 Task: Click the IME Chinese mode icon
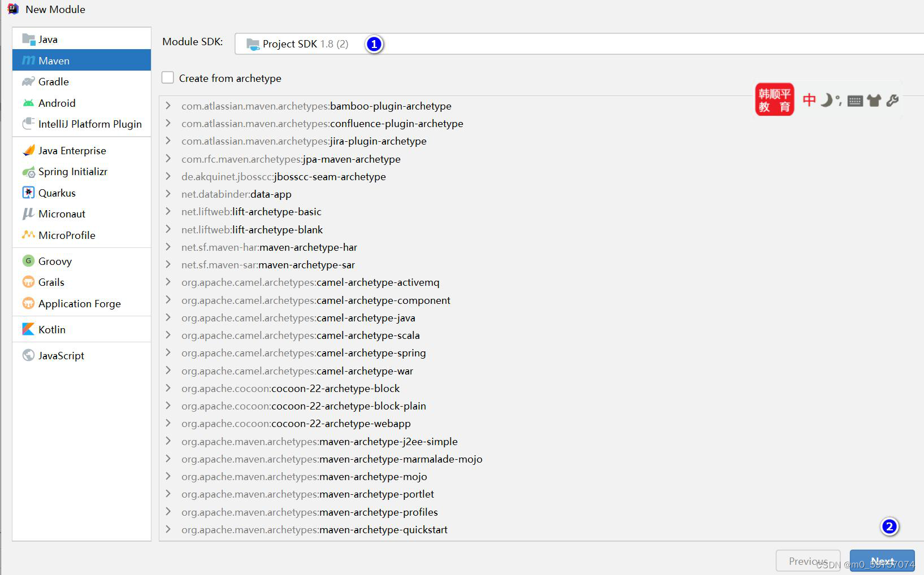809,100
